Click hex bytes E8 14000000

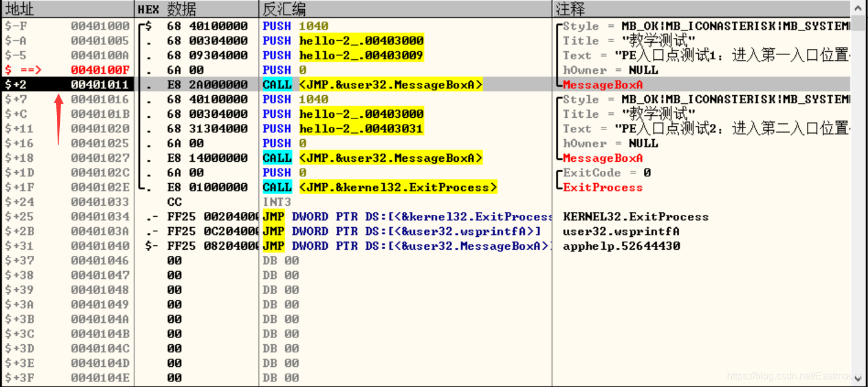coord(207,158)
